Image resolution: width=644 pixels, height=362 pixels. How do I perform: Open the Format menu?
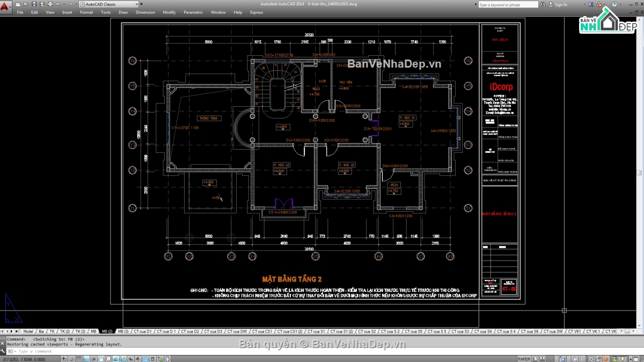point(86,12)
